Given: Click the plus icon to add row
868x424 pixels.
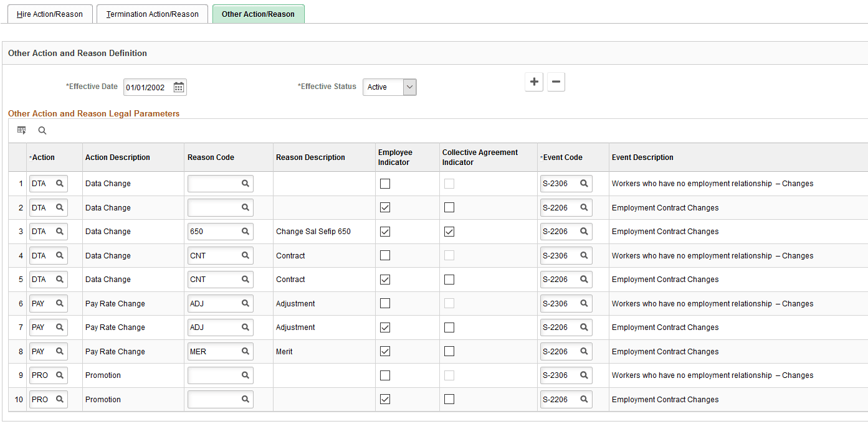Looking at the screenshot, I should [x=534, y=82].
